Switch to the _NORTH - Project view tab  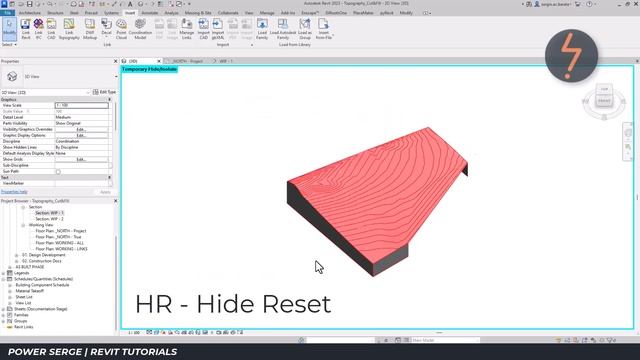pyautogui.click(x=187, y=61)
